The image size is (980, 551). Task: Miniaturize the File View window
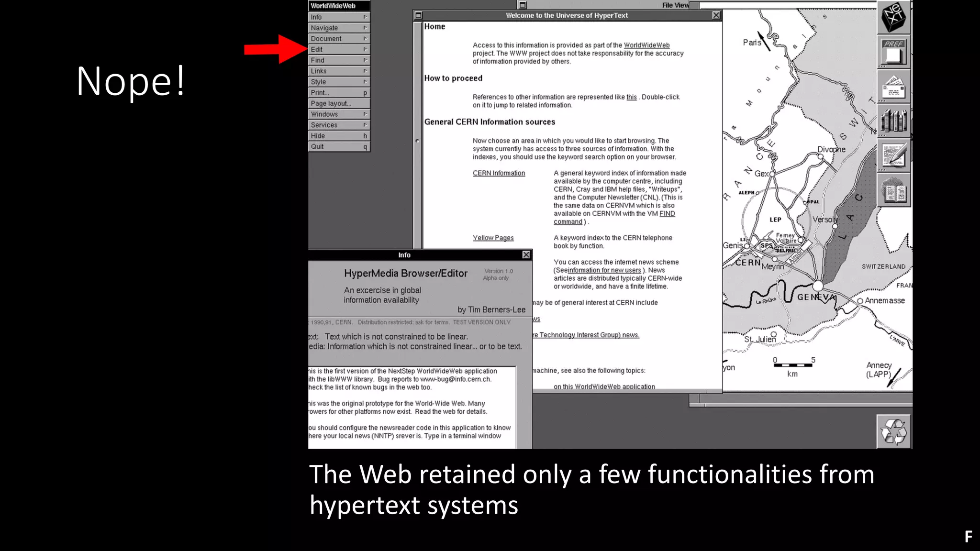click(523, 5)
